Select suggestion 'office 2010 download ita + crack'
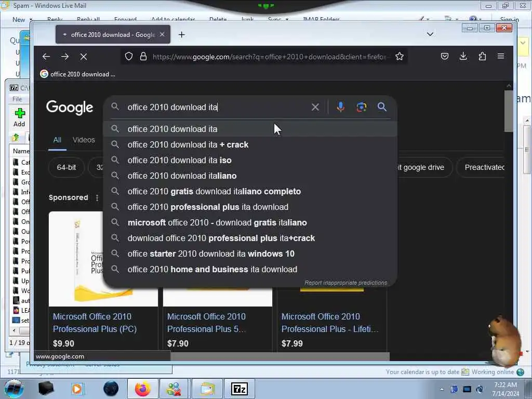 pos(250,144)
